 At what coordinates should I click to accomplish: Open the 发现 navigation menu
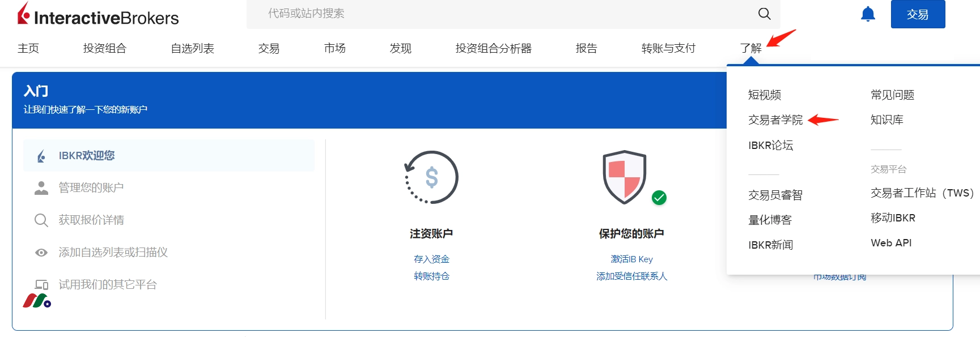pyautogui.click(x=401, y=49)
